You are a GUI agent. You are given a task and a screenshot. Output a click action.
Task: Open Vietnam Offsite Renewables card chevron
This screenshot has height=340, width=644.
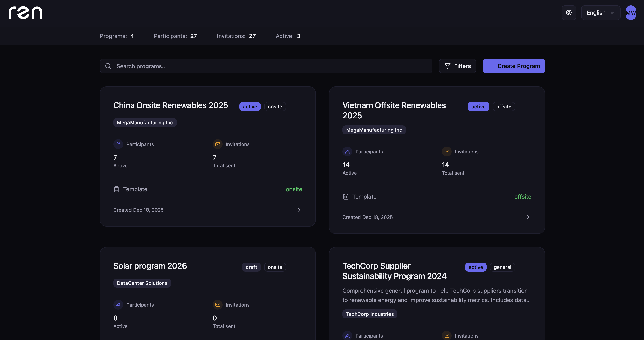[x=528, y=217]
